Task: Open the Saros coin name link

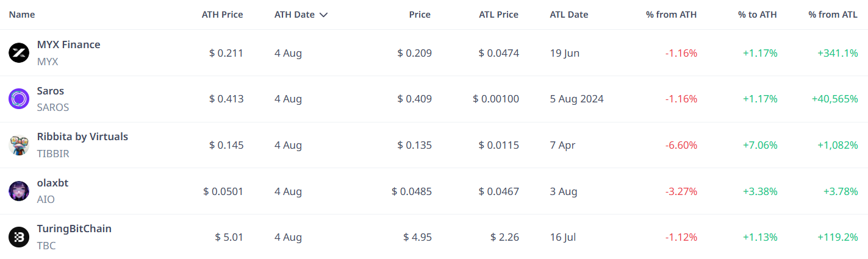Action: pyautogui.click(x=51, y=91)
